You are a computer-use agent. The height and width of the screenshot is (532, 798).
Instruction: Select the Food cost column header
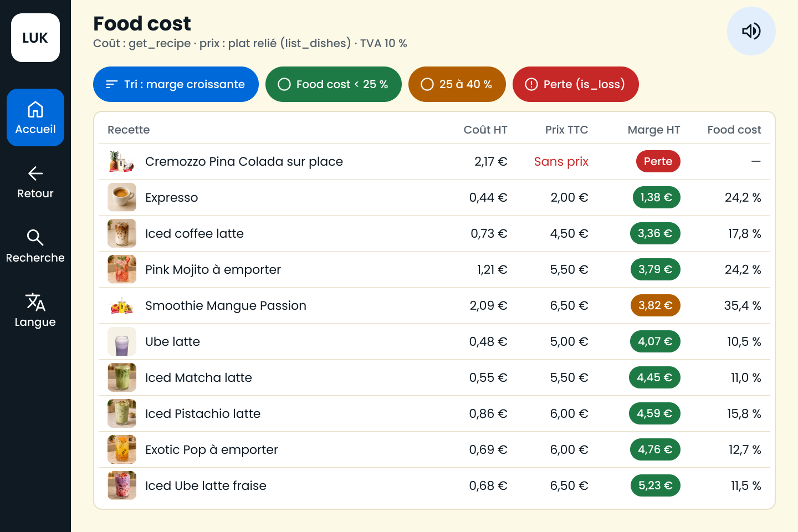point(734,130)
